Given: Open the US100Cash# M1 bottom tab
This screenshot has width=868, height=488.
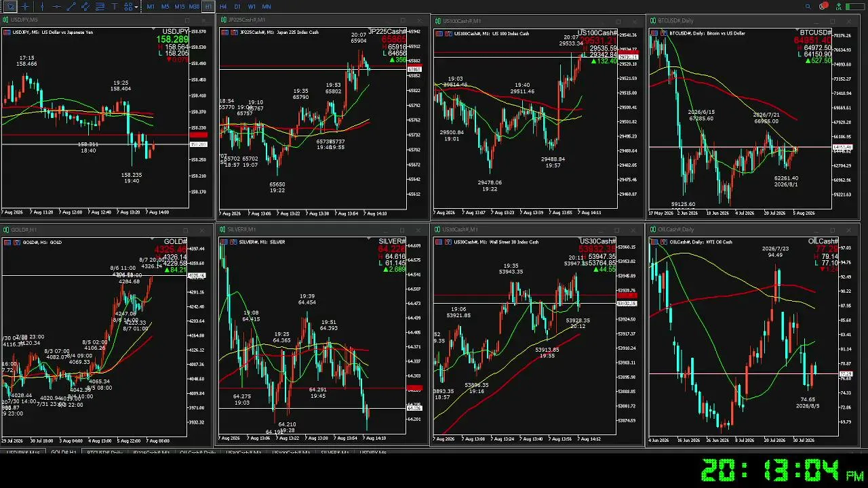Looking at the screenshot, I should 291,452.
